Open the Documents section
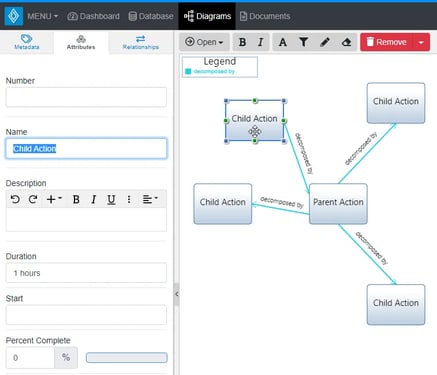The height and width of the screenshot is (375, 437). [x=265, y=16]
